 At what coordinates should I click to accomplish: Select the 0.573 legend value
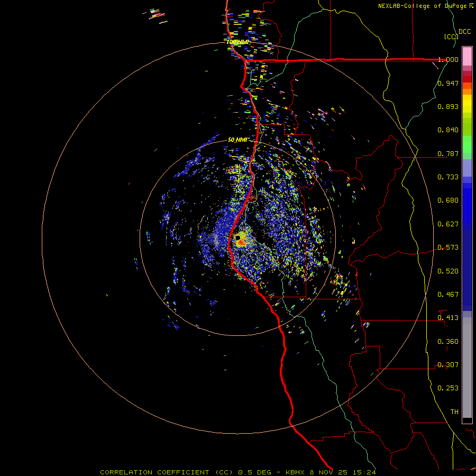448,248
